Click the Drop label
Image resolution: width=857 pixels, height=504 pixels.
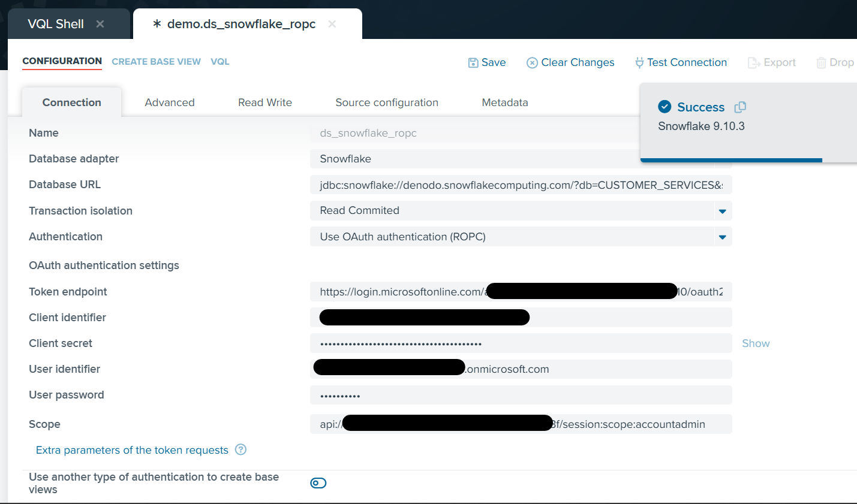coord(841,62)
